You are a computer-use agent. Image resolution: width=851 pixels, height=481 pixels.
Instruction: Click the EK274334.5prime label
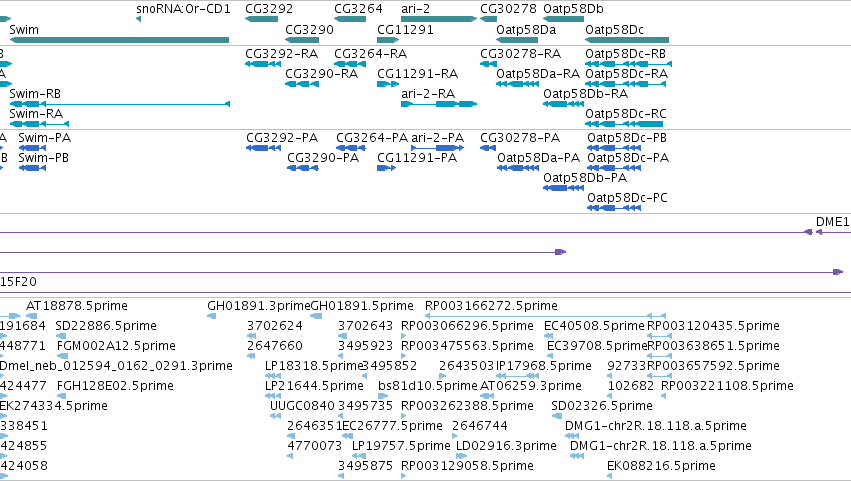(54, 406)
